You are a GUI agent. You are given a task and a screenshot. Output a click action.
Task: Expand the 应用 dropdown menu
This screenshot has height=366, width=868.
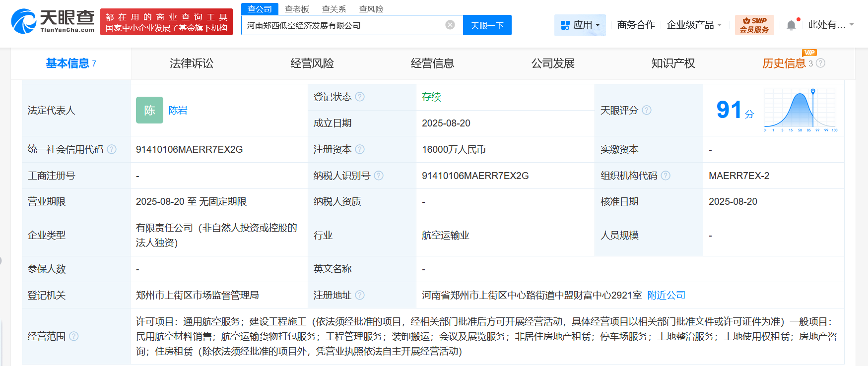tap(580, 25)
